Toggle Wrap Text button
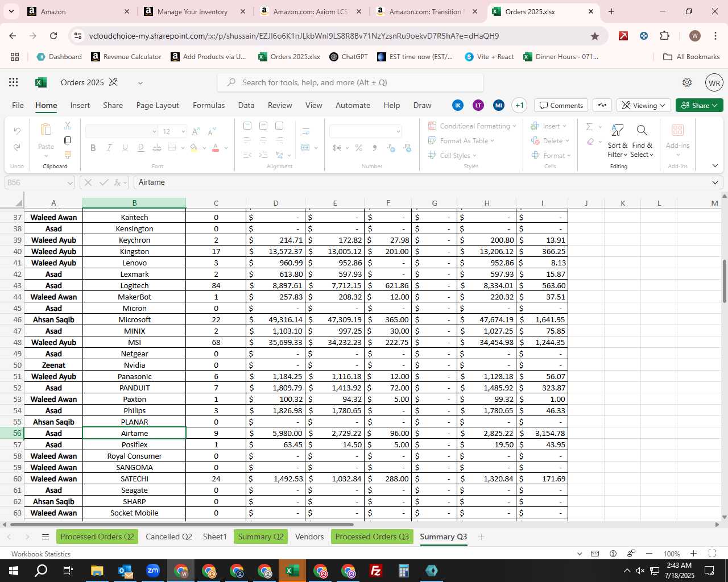The width and height of the screenshot is (728, 582). click(306, 132)
